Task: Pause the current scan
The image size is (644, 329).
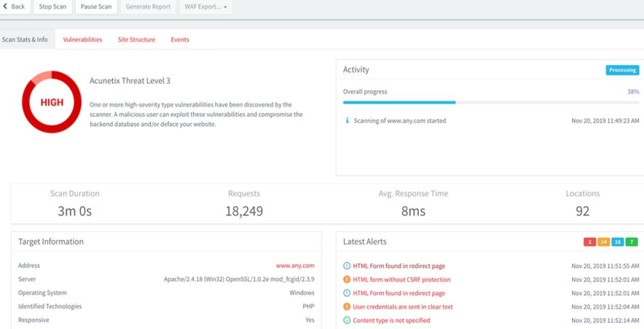Action: coord(96,7)
